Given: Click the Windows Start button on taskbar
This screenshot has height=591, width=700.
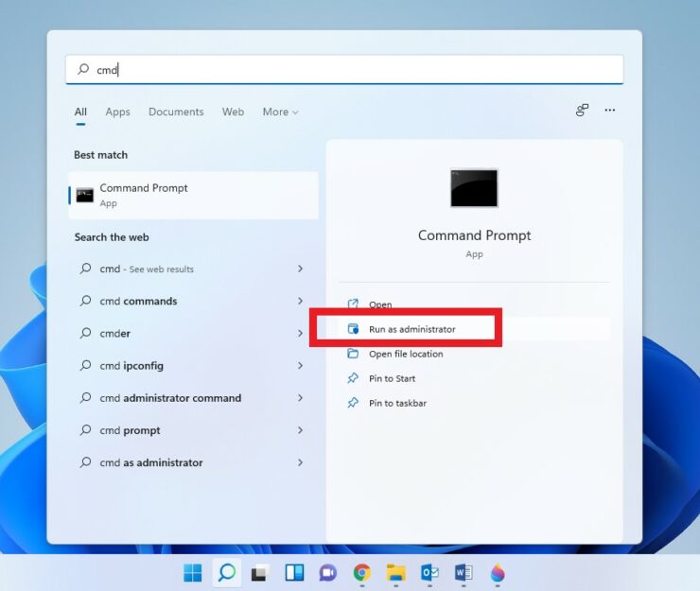Looking at the screenshot, I should point(192,573).
